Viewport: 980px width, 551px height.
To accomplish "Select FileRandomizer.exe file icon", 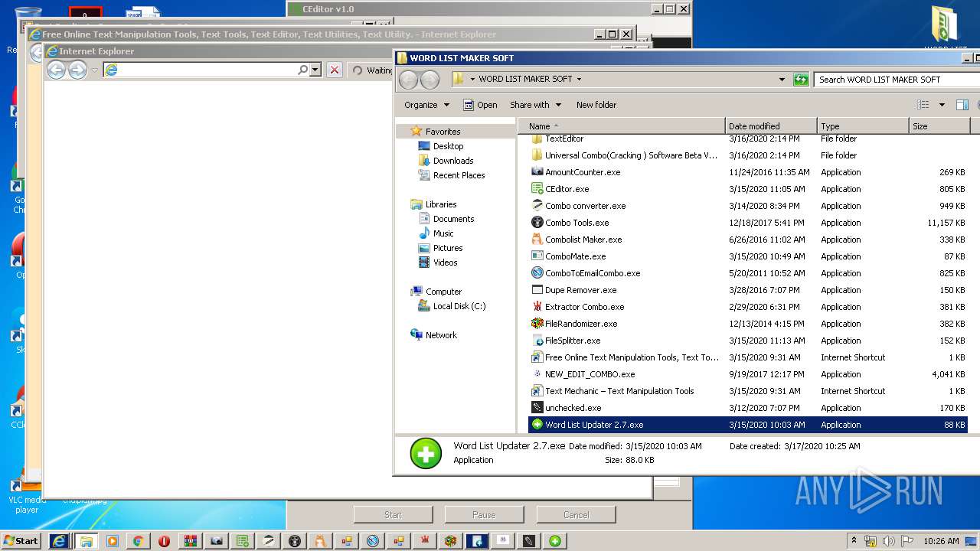I will coord(537,324).
